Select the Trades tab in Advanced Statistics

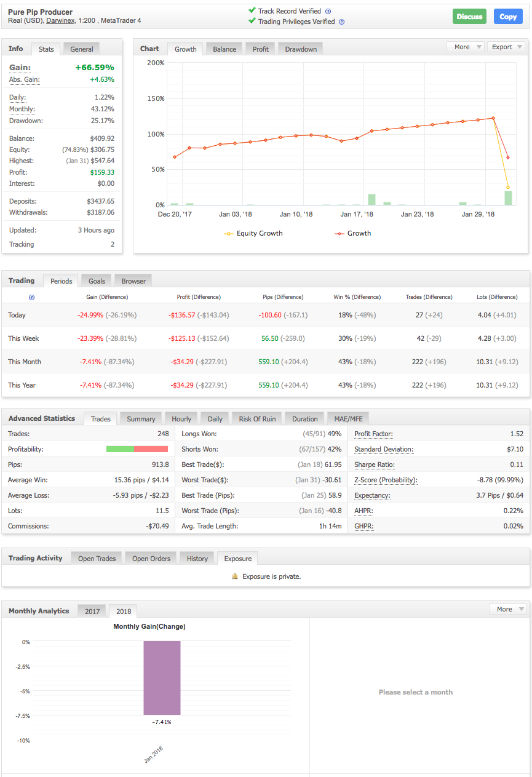(101, 419)
